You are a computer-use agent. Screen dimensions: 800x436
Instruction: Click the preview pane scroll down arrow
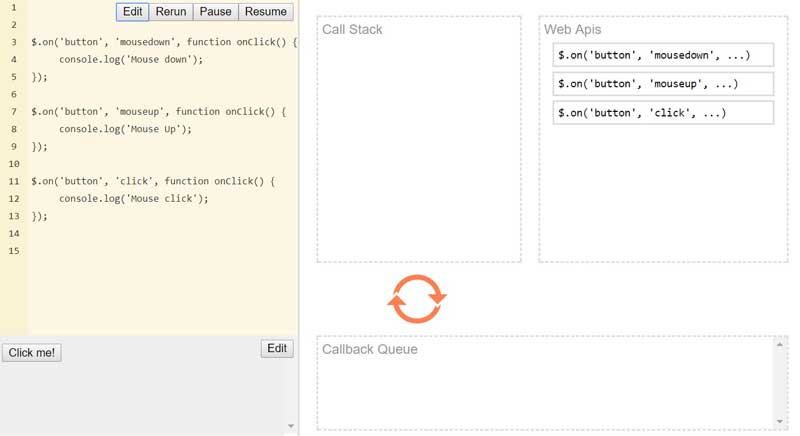(291, 427)
